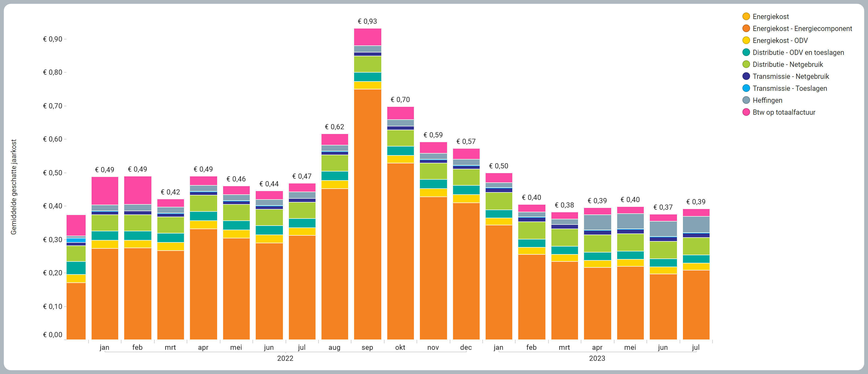The width and height of the screenshot is (868, 374).
Task: Click the € 0,42 total above March 2022
Action: pos(170,192)
